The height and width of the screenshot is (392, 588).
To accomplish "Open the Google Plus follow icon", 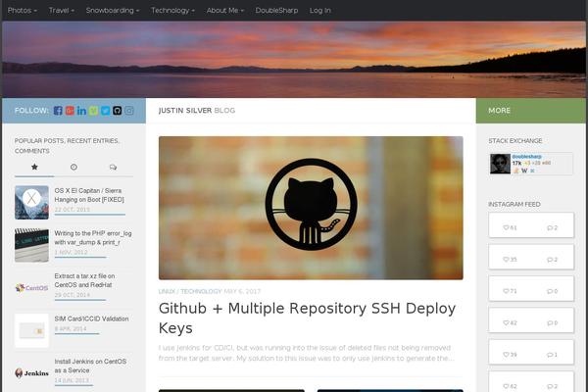I will click(70, 111).
